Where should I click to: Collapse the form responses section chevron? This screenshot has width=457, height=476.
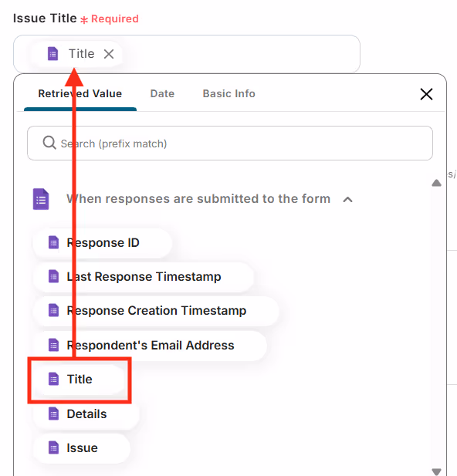(x=347, y=200)
